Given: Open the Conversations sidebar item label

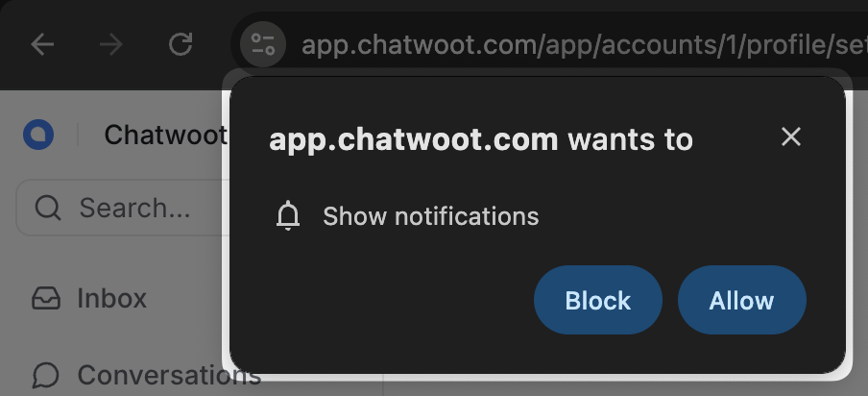Looking at the screenshot, I should pyautogui.click(x=169, y=375).
